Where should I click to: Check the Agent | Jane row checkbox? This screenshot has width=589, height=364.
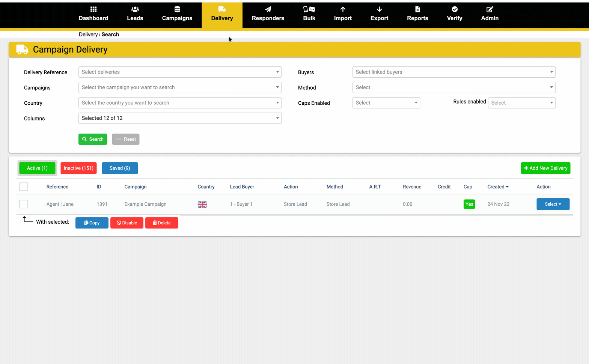23,204
